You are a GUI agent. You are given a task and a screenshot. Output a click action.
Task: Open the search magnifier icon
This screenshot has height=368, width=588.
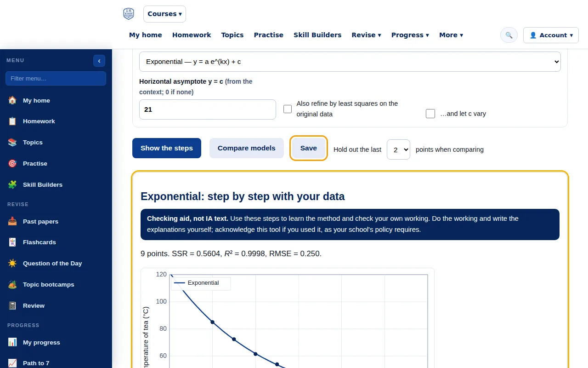[x=509, y=35]
